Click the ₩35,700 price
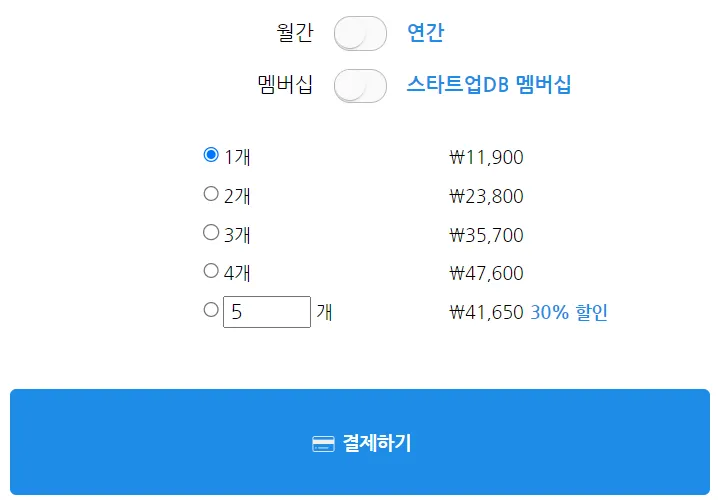718x500 pixels. 486,235
